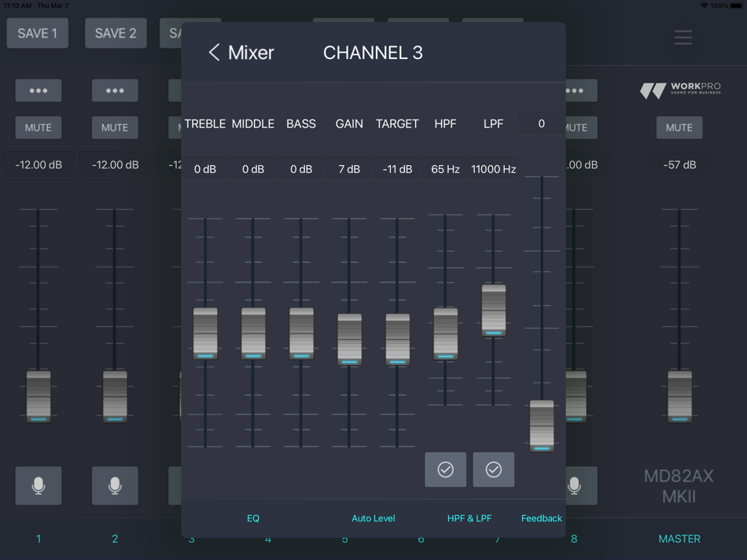
Task: Click the LPF fader handle
Action: (494, 310)
